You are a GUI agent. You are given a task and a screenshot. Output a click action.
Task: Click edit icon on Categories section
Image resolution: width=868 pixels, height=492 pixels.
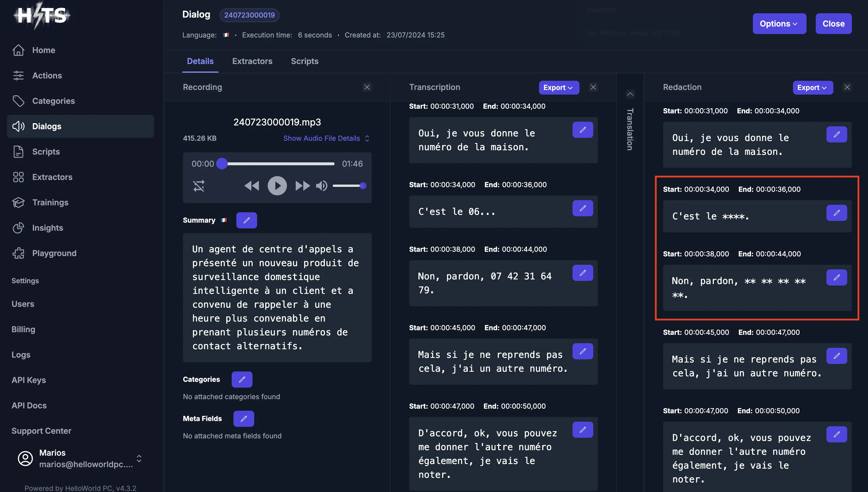coord(243,380)
